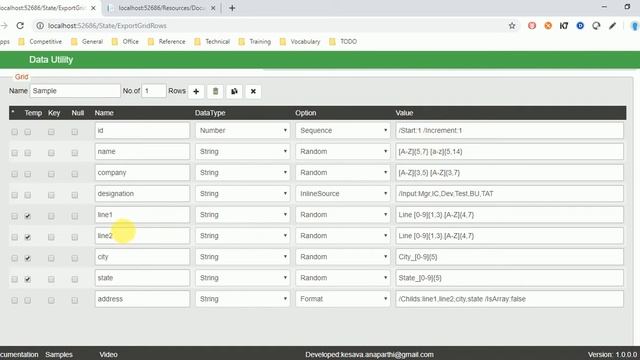Click the Data Utility header title
The height and width of the screenshot is (360, 640).
pos(51,60)
